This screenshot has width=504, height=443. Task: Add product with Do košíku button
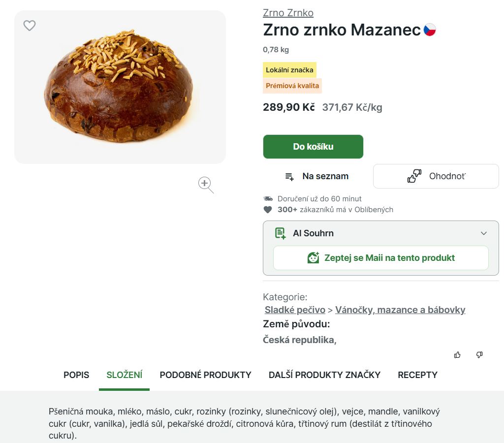(x=313, y=147)
